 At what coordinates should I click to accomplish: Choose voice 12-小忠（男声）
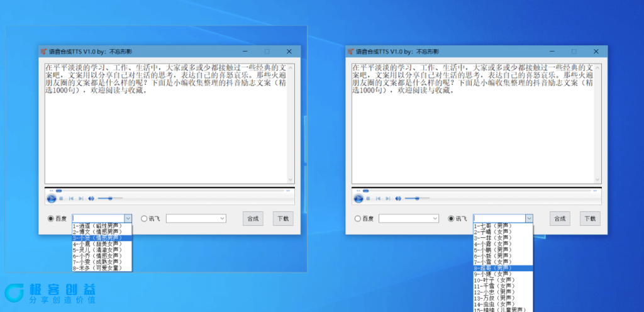click(x=503, y=292)
